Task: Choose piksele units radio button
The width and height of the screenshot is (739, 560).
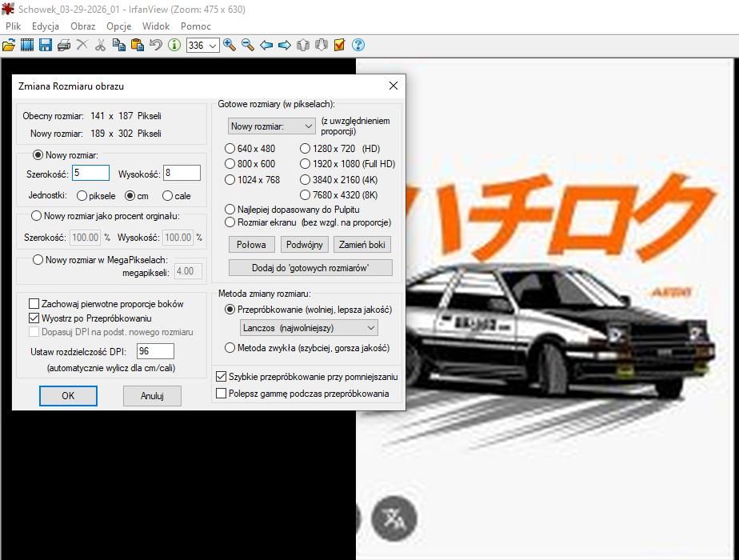Action: (82, 196)
